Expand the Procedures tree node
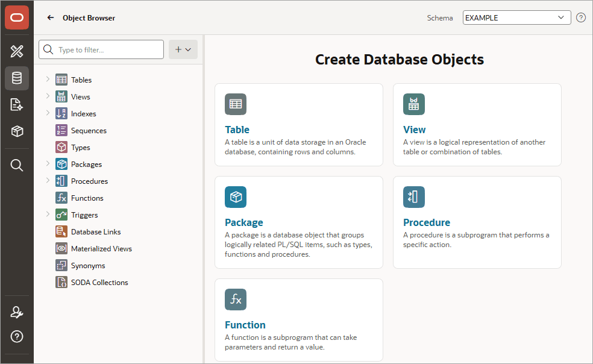The width and height of the screenshot is (593, 364). coord(48,180)
